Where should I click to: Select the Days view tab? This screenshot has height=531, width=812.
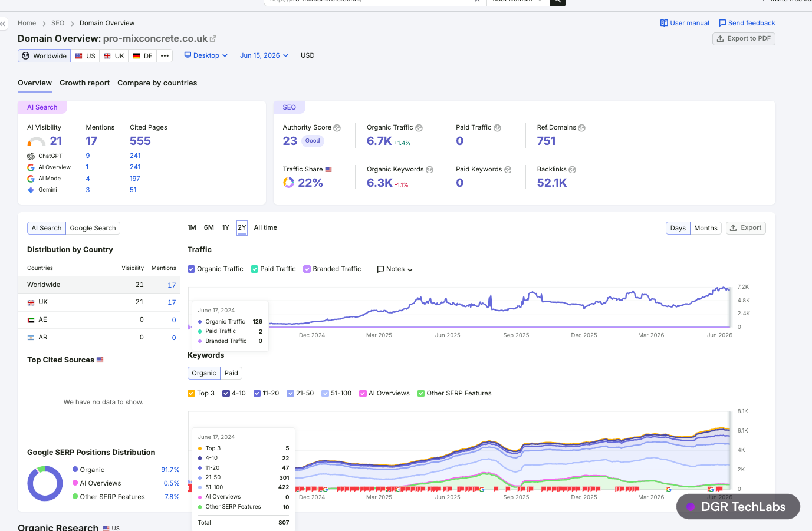[678, 228]
